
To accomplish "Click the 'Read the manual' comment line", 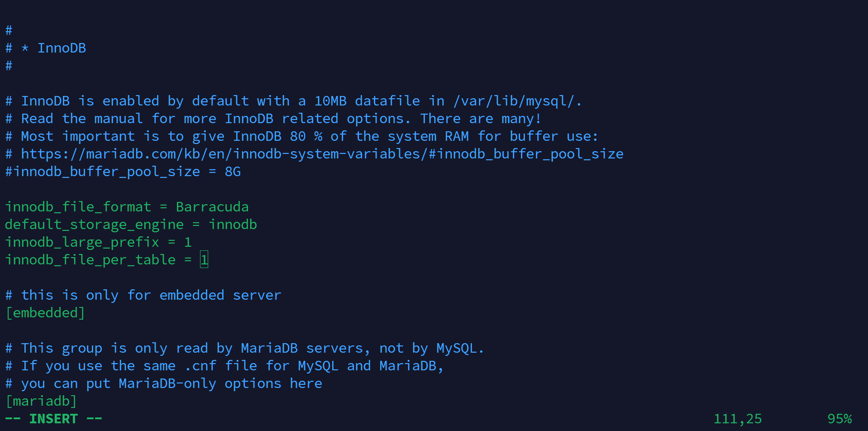I will 273,119.
